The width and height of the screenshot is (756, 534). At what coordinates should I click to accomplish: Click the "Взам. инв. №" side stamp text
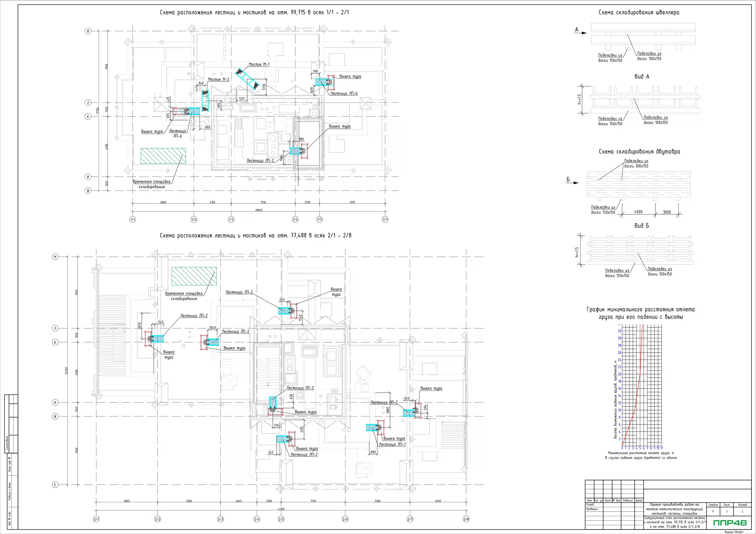(10, 464)
